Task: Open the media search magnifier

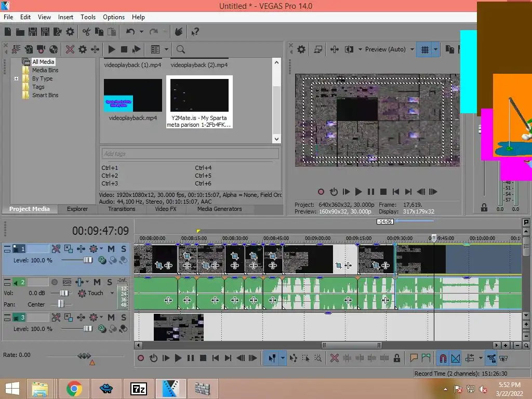Action: pos(180,49)
